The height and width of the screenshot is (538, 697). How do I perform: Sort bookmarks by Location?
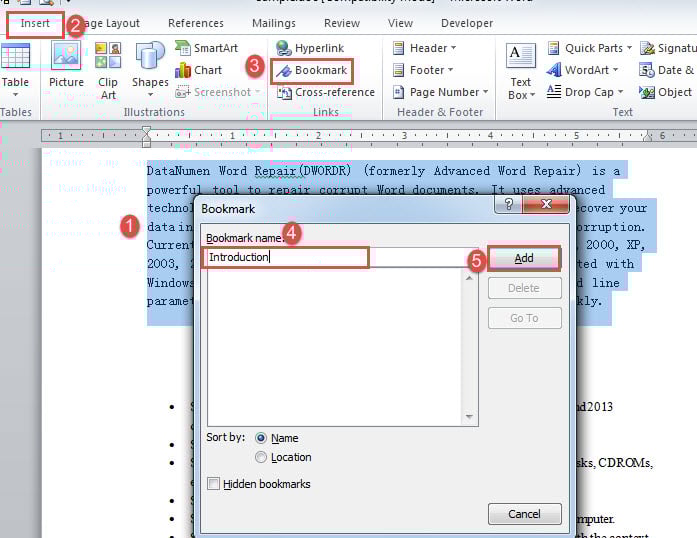[x=261, y=457]
